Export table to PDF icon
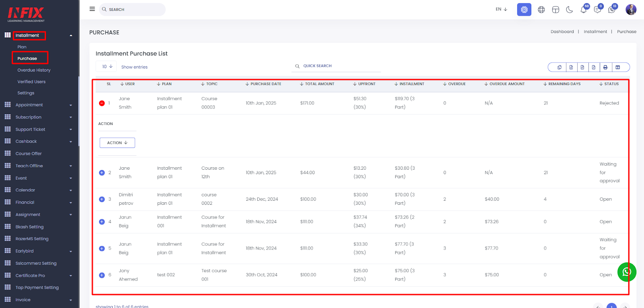644x308 pixels. (x=593, y=67)
